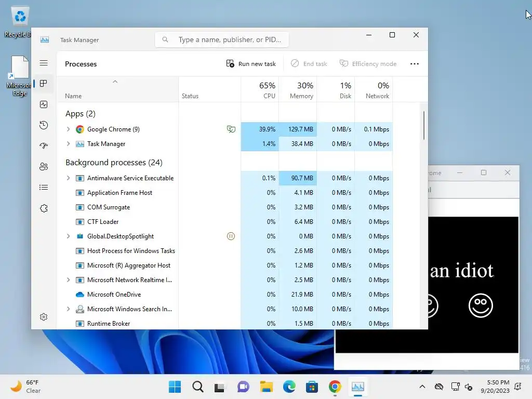Open Users page in sidebar
The height and width of the screenshot is (399, 532).
click(x=44, y=167)
